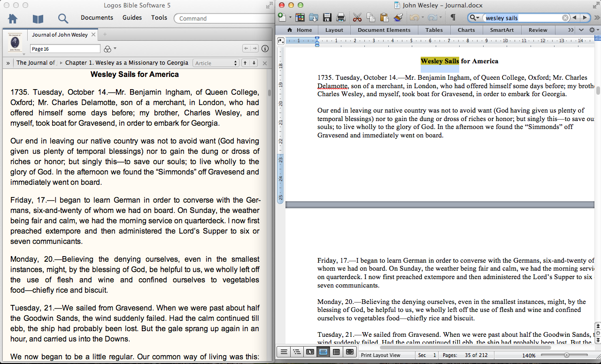
Task: Open the visual filters icon in Logos
Action: point(108,49)
